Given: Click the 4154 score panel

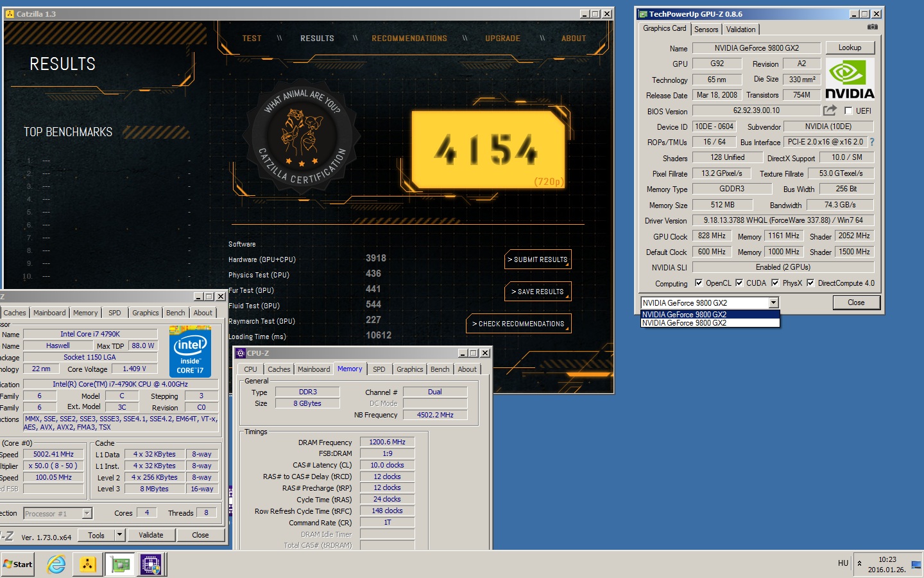Looking at the screenshot, I should [488, 149].
